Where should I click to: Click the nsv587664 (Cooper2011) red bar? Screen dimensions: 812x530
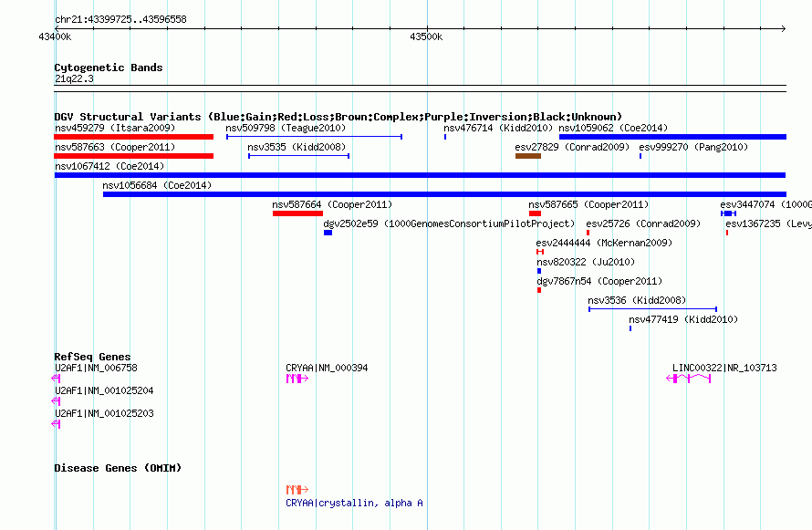[297, 213]
